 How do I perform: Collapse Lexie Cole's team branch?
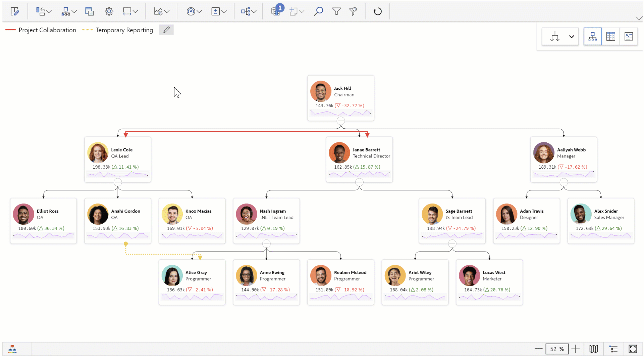118,182
